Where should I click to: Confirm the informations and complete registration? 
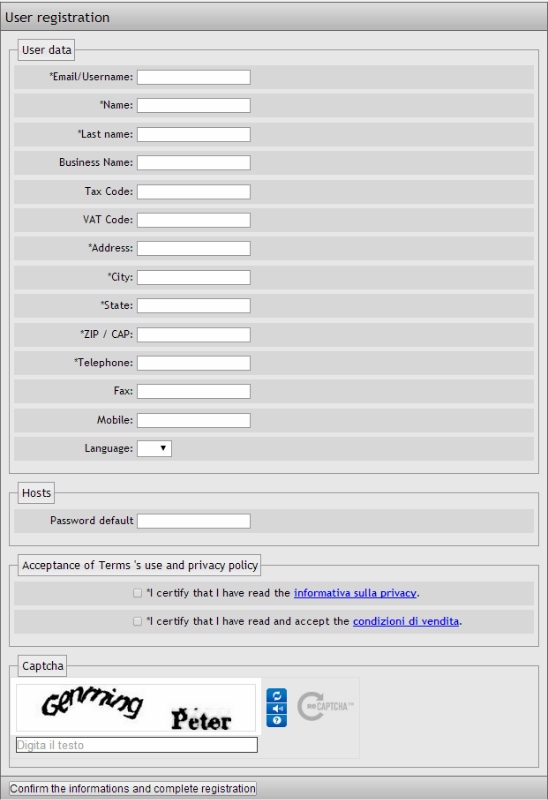point(133,788)
